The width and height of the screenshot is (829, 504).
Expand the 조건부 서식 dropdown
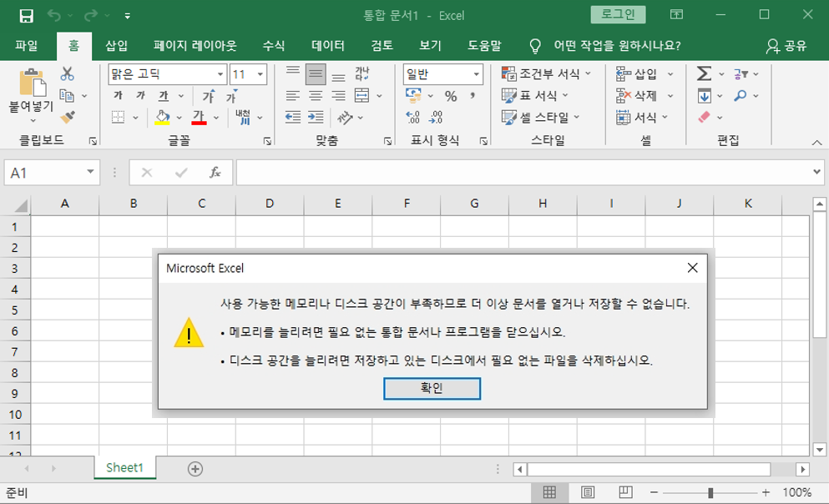pyautogui.click(x=589, y=73)
